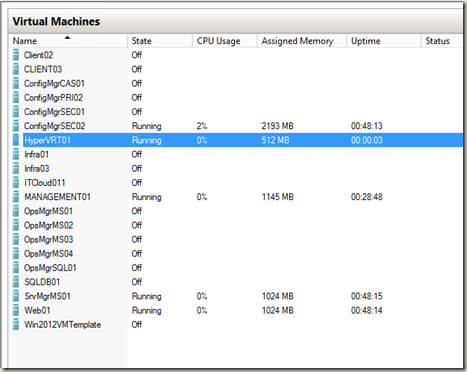Click the VM icon beside HyperVRT01
Viewport: 467px width, 372px height.
click(16, 140)
